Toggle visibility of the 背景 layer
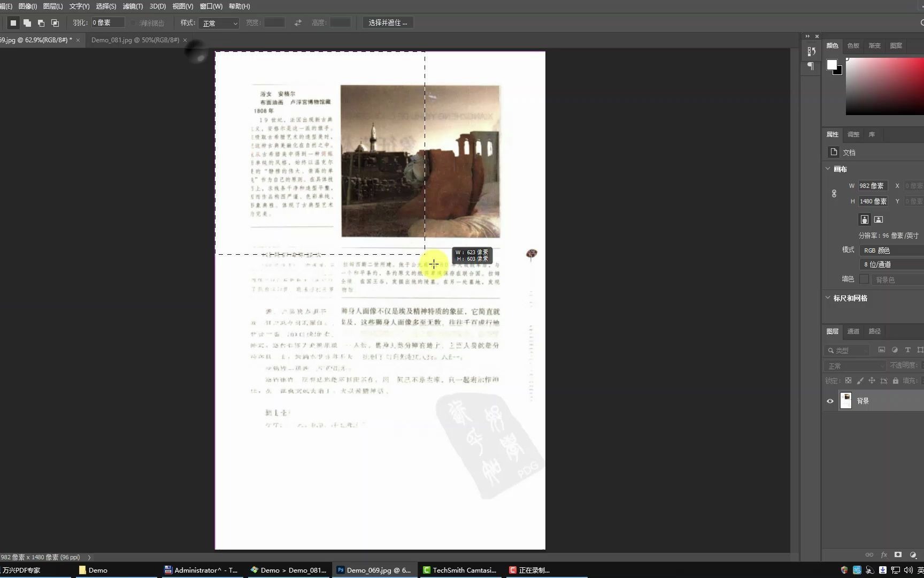The width and height of the screenshot is (924, 578). point(830,401)
